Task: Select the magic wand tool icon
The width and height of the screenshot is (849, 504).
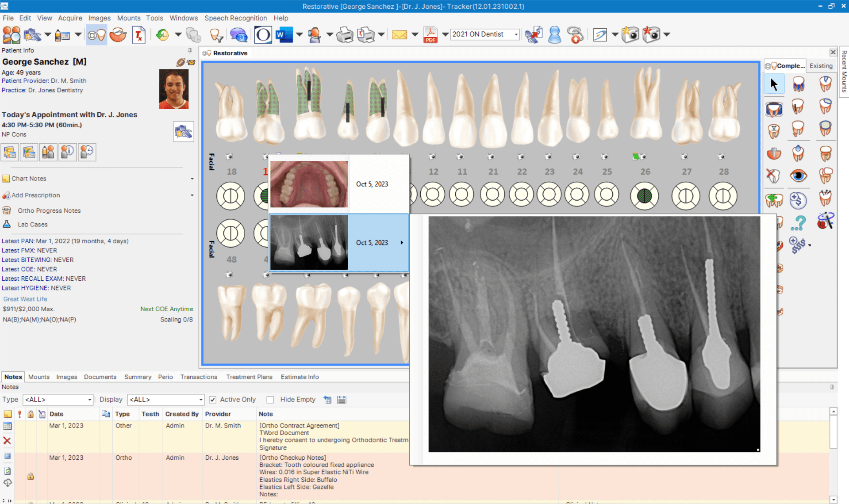Action: [826, 221]
